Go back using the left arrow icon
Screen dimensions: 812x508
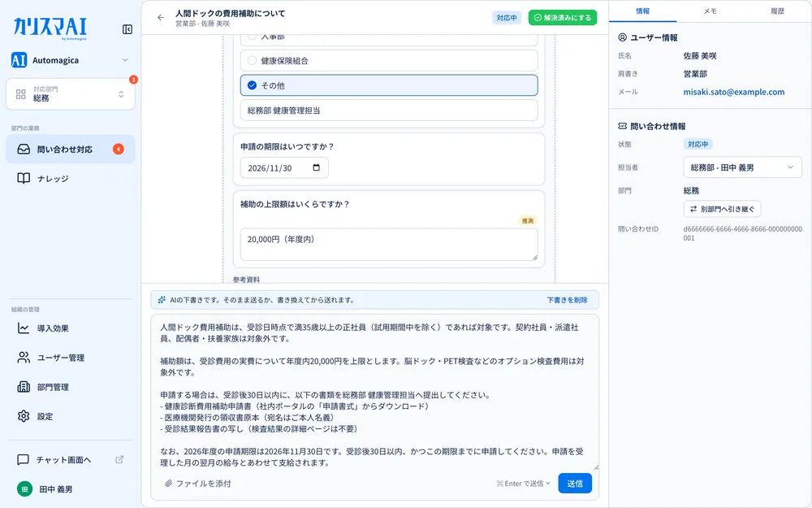[161, 18]
